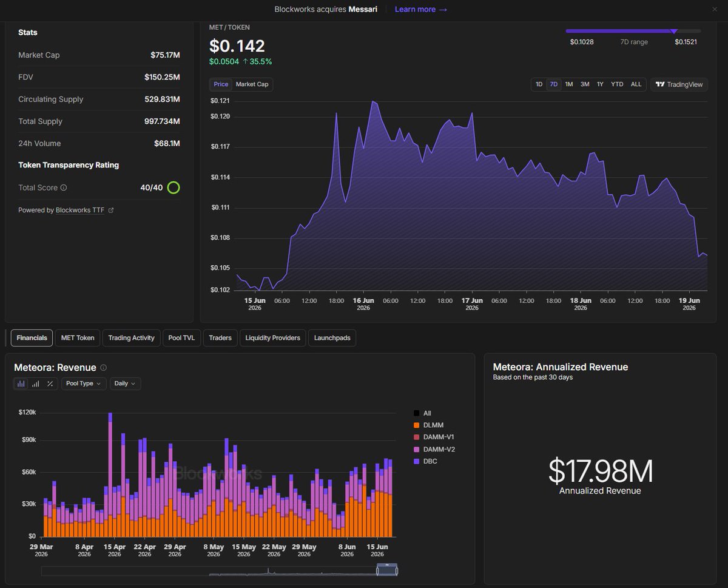
Task: Open the Financials tab
Action: click(32, 338)
